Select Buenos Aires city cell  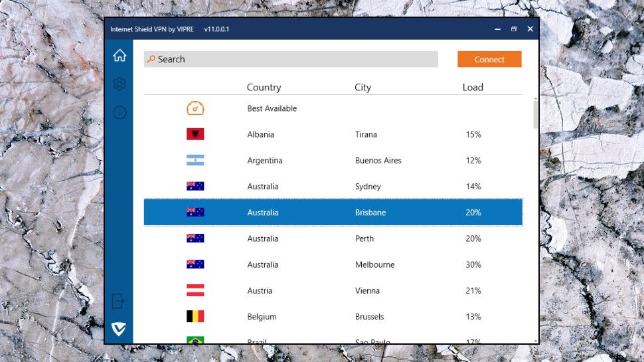[x=378, y=161]
